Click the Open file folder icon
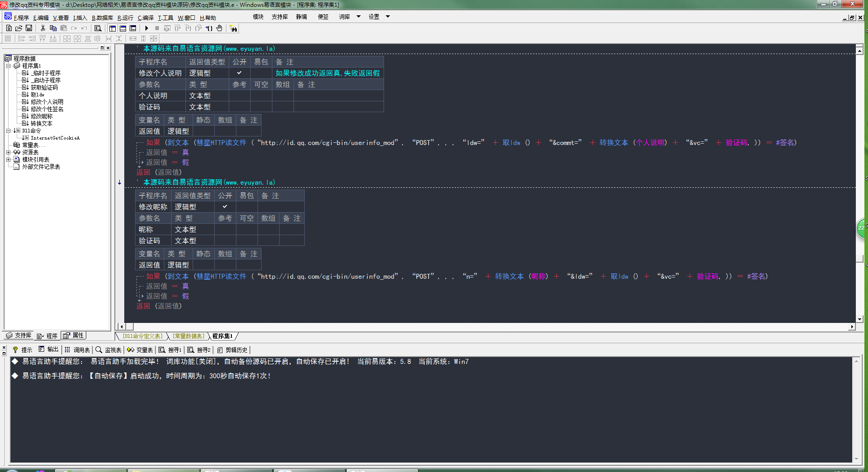The width and height of the screenshot is (868, 472). click(x=18, y=28)
